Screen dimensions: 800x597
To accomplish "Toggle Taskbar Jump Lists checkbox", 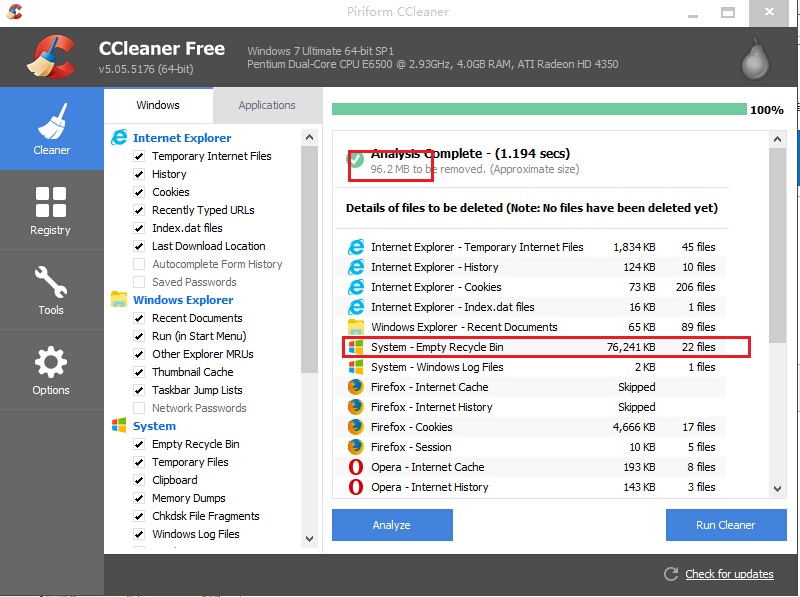I will coord(139,390).
